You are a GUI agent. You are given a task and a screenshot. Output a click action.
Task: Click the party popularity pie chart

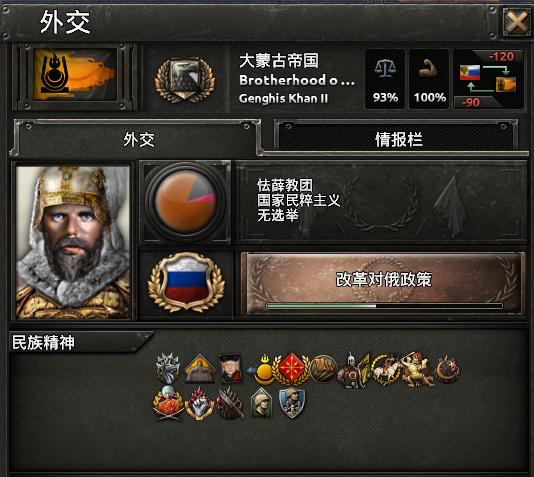(x=186, y=202)
